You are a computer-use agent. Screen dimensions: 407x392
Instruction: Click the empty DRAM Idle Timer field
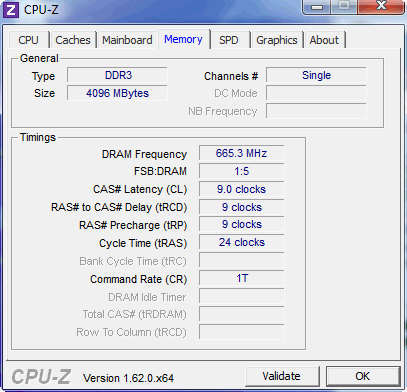pyautogui.click(x=242, y=296)
